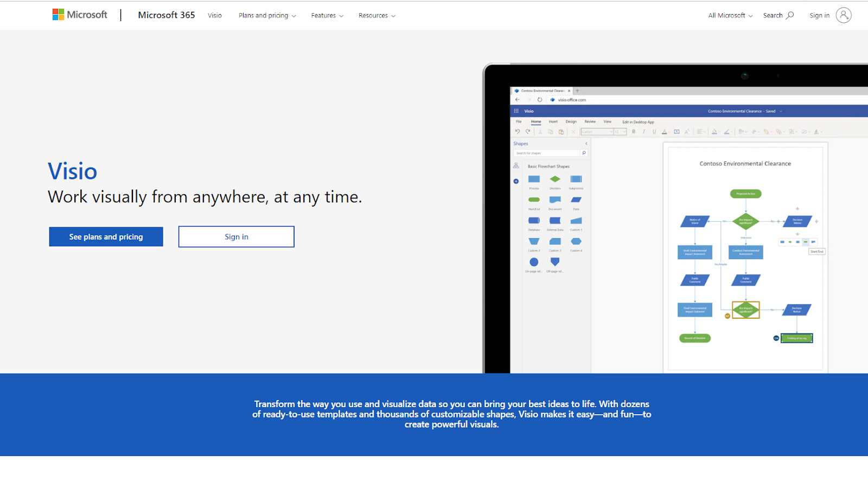Choose the Start/End green pill shape
The image size is (868, 488).
(x=534, y=200)
